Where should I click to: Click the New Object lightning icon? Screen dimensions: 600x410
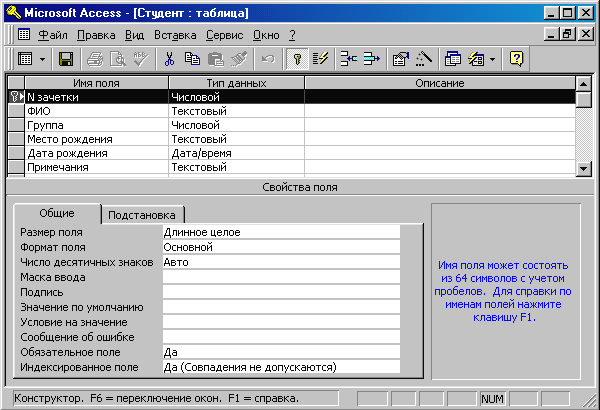[x=476, y=59]
